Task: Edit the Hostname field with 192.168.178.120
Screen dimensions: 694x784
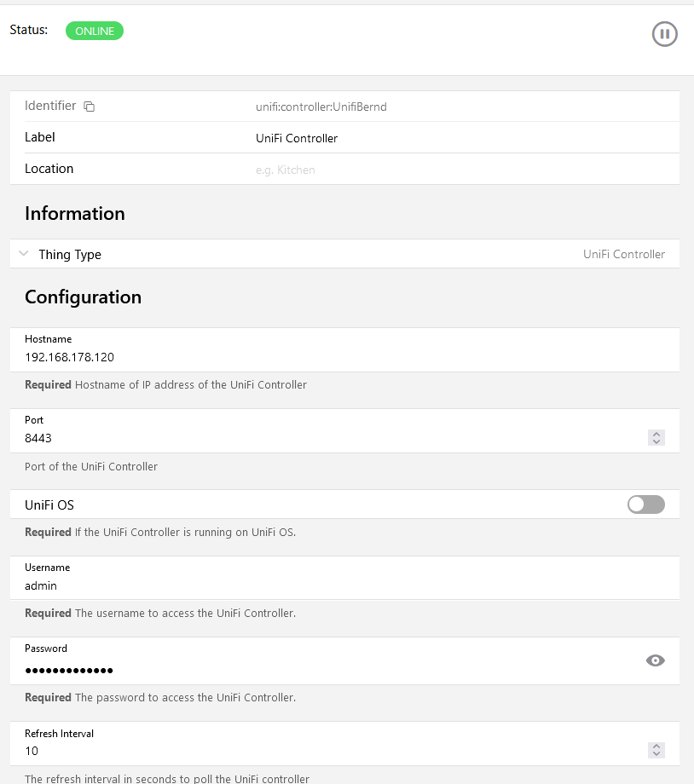Action: coord(256,357)
